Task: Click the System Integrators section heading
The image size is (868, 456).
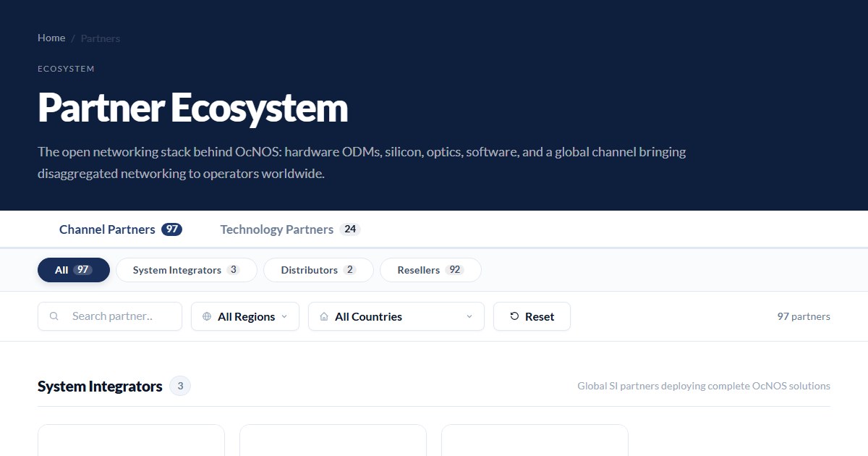Action: pos(100,387)
